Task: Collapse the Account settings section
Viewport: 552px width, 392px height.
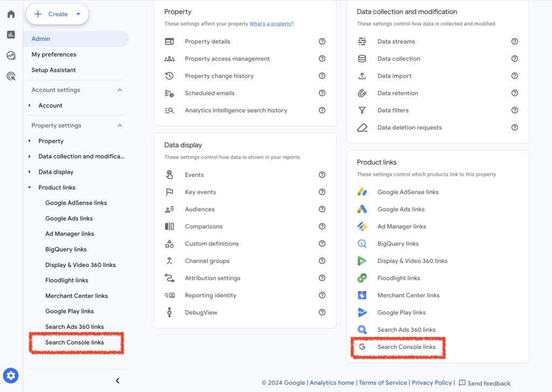Action: coord(120,90)
